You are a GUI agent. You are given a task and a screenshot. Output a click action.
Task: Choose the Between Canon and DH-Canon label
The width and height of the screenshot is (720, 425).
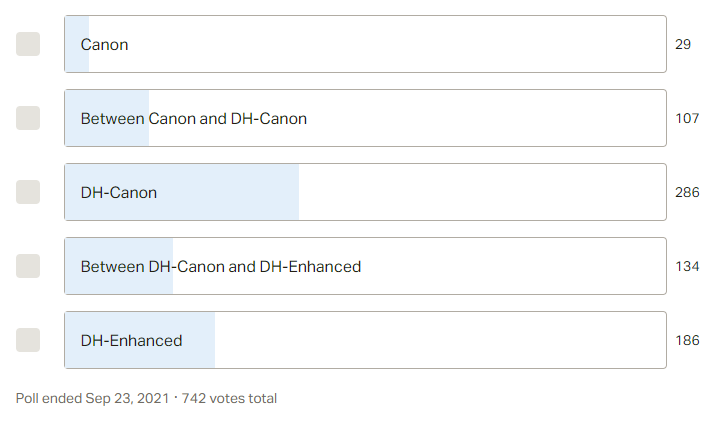[x=194, y=118]
